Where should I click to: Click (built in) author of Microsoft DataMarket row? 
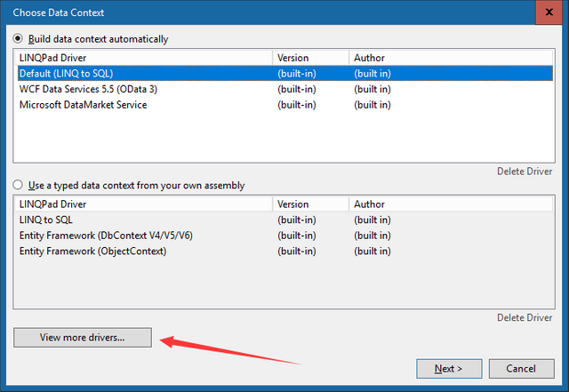pyautogui.click(x=373, y=105)
